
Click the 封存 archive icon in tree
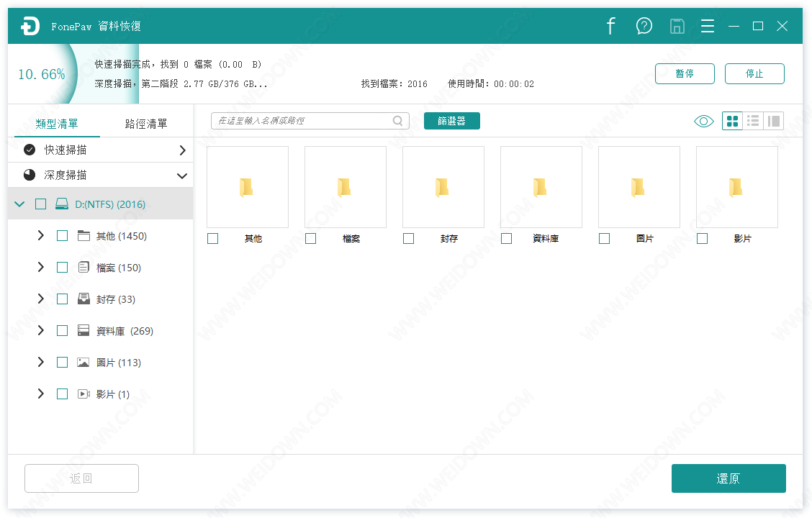[84, 299]
